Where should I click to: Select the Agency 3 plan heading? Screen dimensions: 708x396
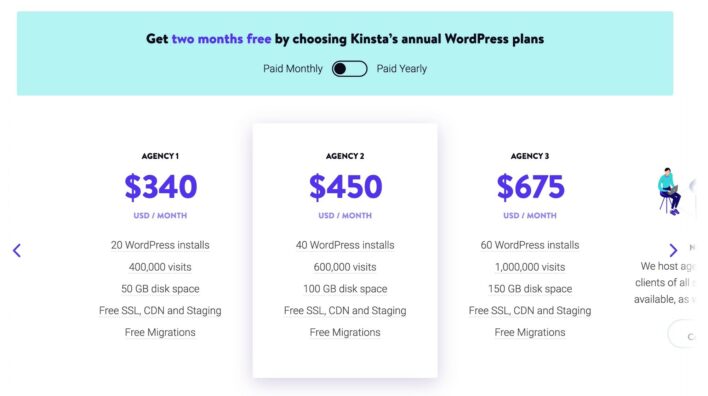(x=530, y=156)
